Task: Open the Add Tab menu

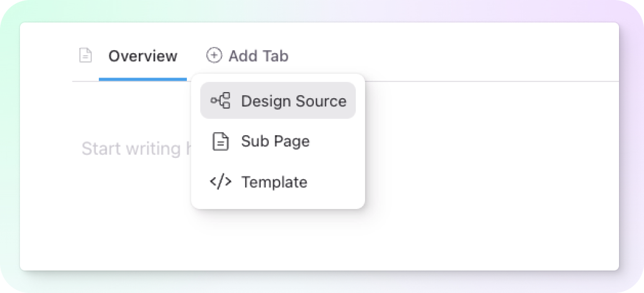Action: pos(247,56)
